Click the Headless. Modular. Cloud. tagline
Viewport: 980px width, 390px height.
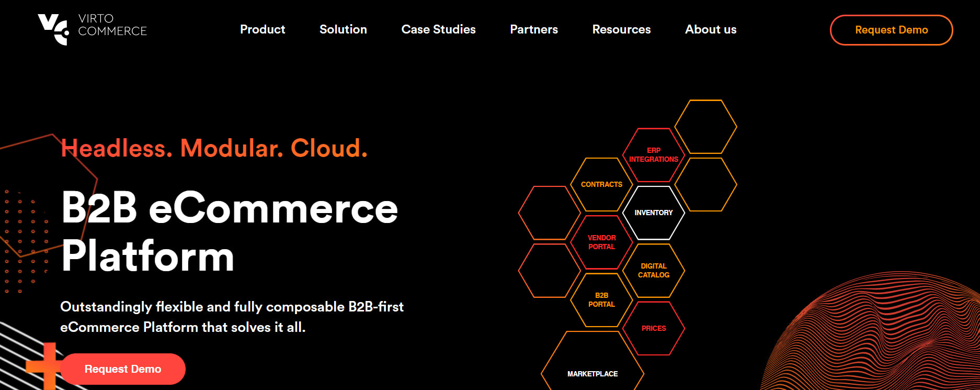pyautogui.click(x=214, y=148)
